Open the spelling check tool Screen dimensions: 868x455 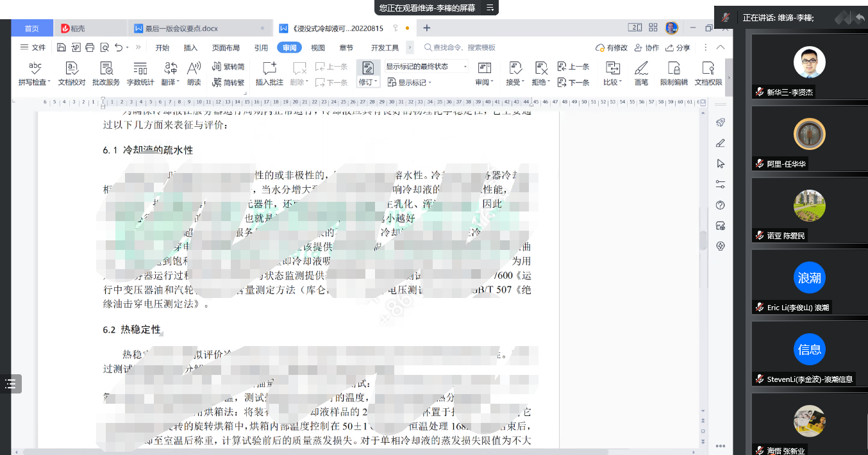(35, 74)
